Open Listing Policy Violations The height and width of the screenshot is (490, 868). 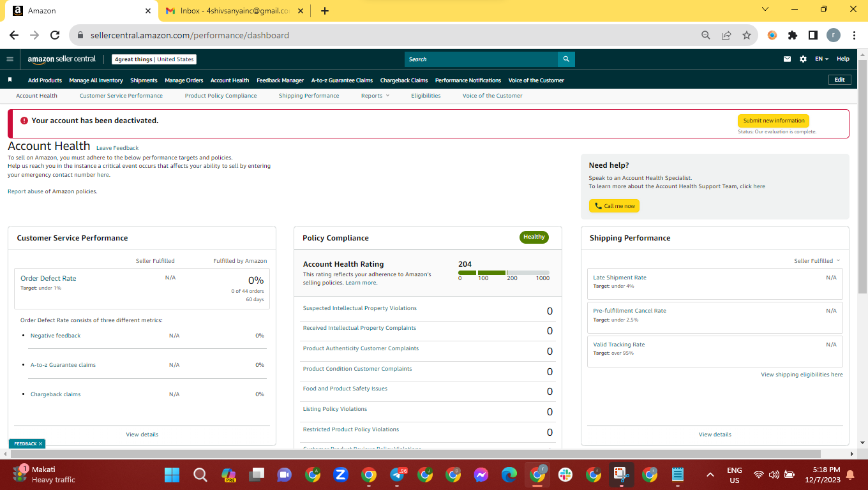(x=335, y=409)
